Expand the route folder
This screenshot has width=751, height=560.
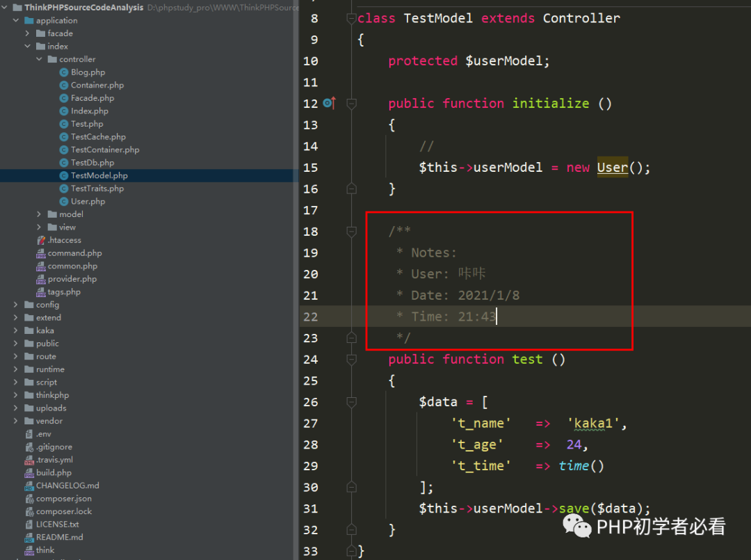point(16,356)
